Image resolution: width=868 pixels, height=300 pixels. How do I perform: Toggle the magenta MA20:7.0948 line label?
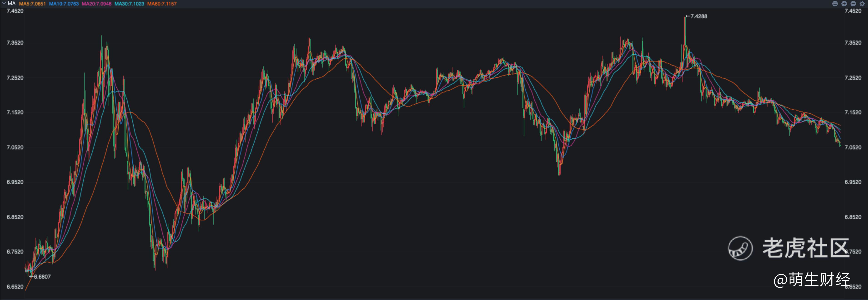pos(96,4)
